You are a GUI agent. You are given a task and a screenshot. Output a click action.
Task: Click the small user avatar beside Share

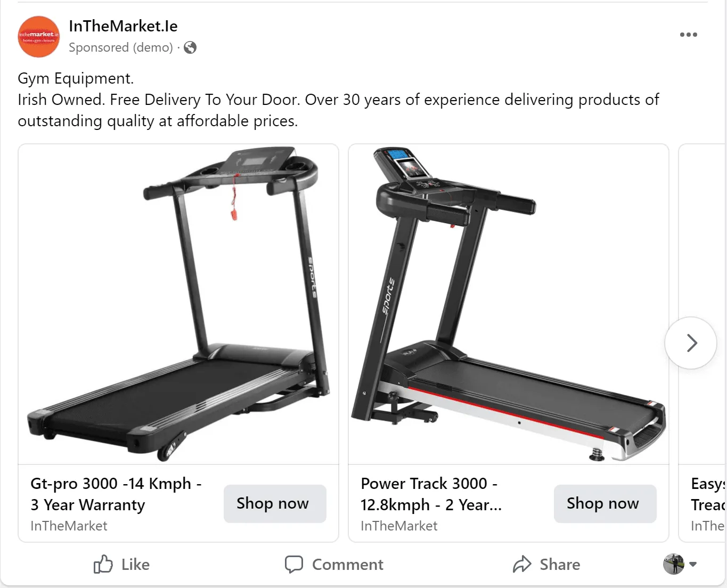tap(673, 564)
